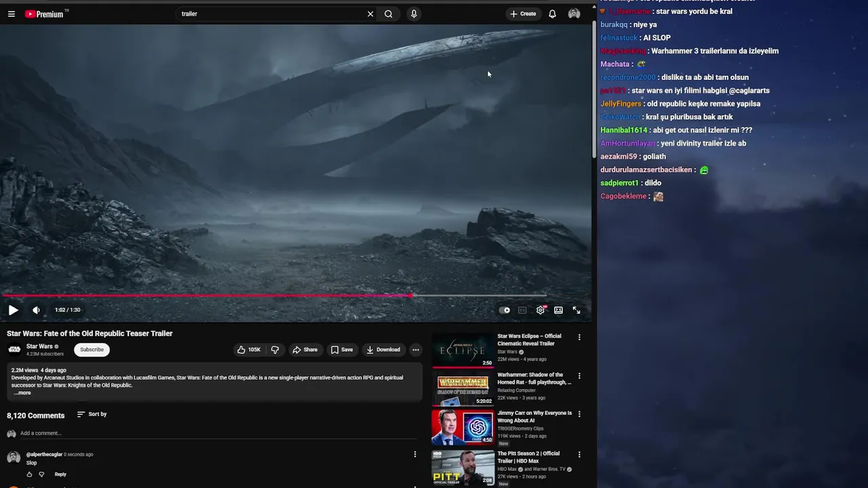This screenshot has height=488, width=868.
Task: Open the Create button
Action: (523, 14)
